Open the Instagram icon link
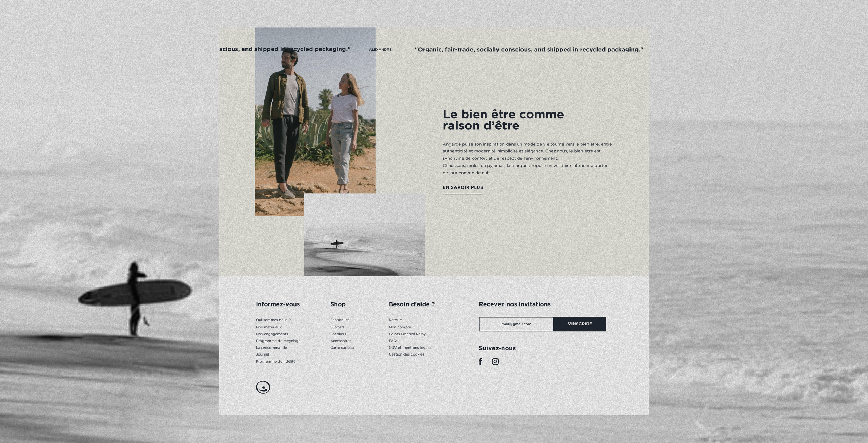Image resolution: width=868 pixels, height=443 pixels. pyautogui.click(x=495, y=361)
